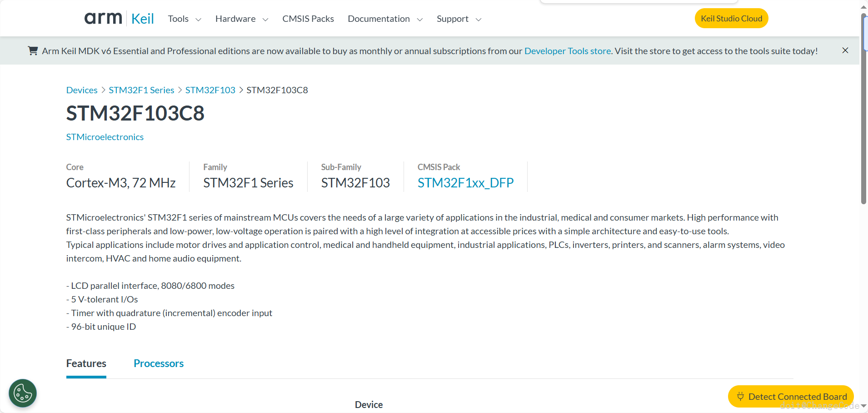The image size is (868, 413).
Task: Go to STM32F1 Series breadcrumb
Action: (141, 90)
